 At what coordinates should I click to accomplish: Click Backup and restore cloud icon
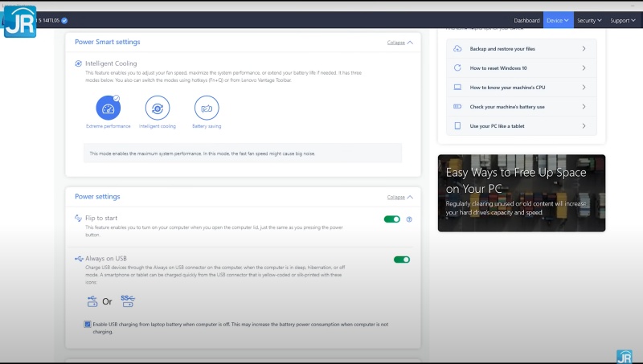[x=457, y=48]
